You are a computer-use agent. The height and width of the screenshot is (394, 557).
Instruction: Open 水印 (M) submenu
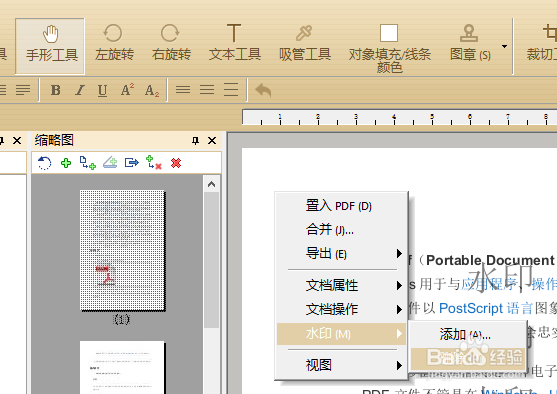click(x=341, y=334)
